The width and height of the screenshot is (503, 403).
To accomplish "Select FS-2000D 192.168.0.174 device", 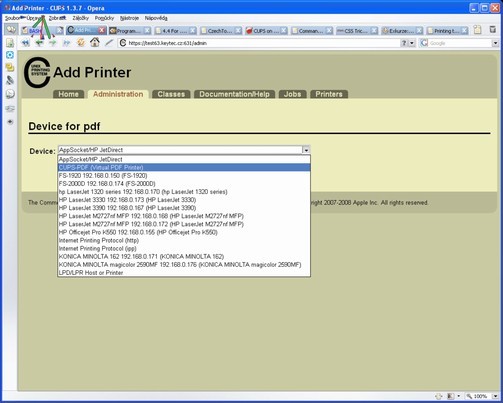I will [184, 184].
